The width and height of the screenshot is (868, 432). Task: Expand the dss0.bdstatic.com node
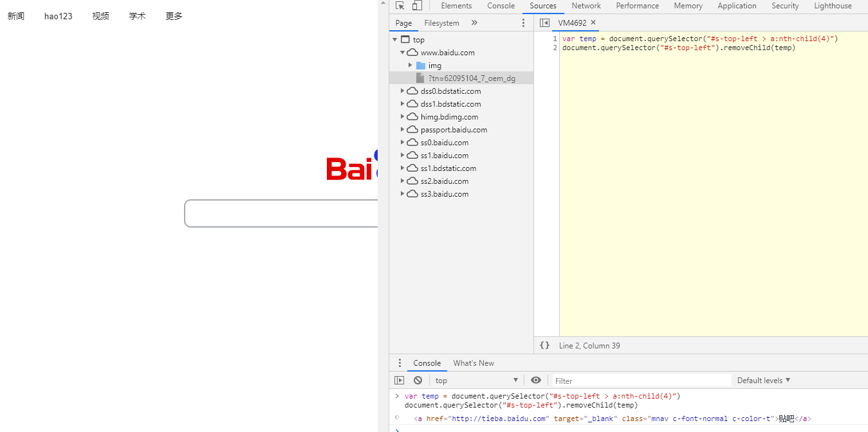coord(403,91)
